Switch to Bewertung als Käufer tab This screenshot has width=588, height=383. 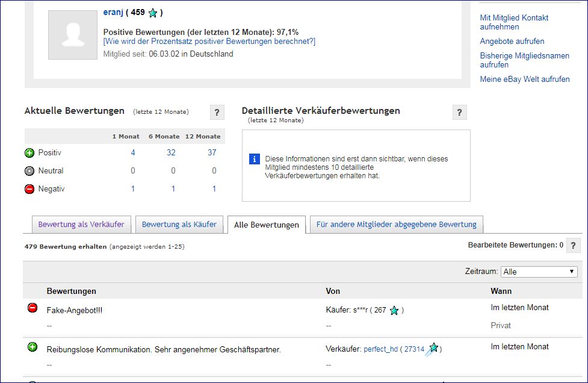point(179,225)
